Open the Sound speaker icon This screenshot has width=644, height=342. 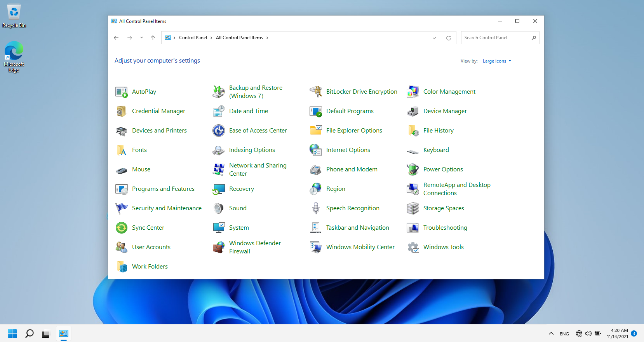coord(219,208)
